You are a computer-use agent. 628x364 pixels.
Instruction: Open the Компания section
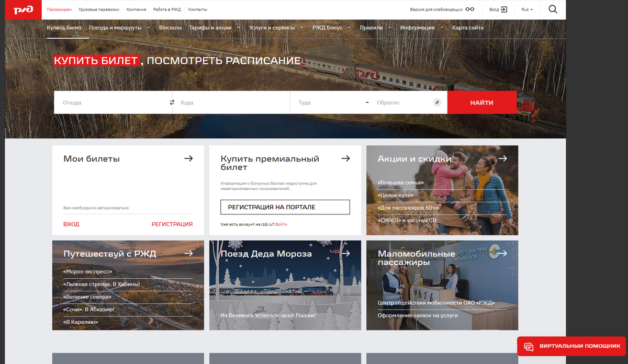[137, 9]
